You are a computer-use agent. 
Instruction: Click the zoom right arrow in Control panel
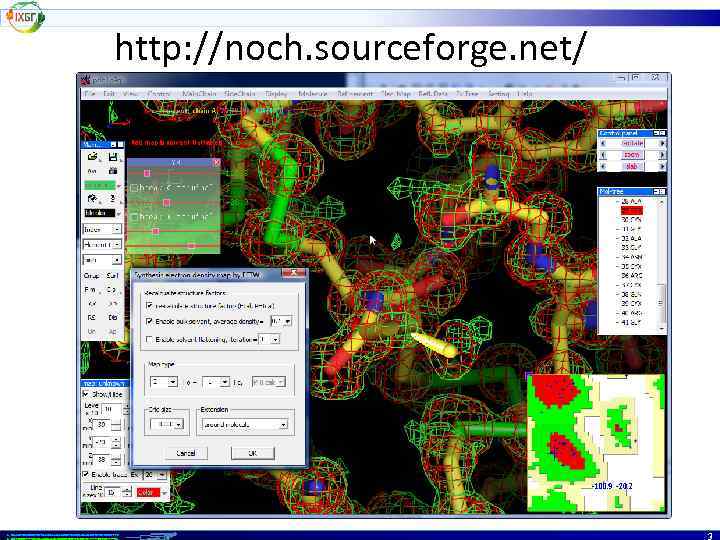click(x=662, y=155)
